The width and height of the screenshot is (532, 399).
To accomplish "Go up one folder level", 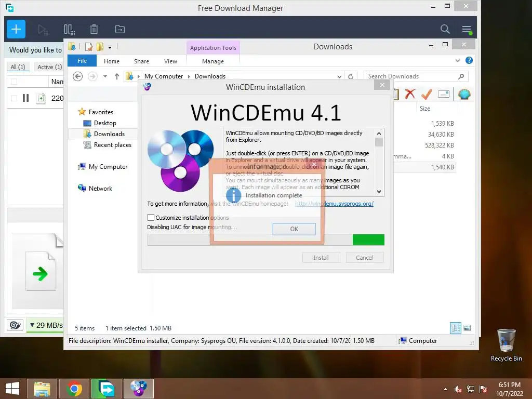I will (117, 76).
